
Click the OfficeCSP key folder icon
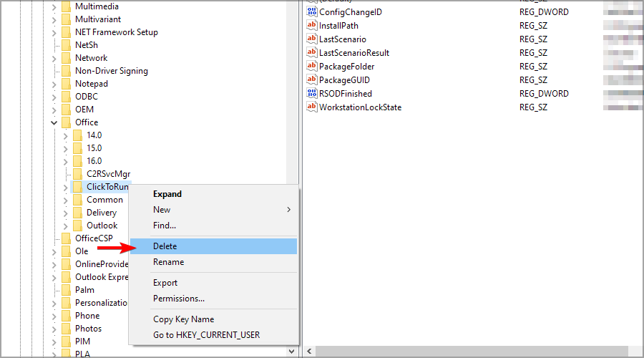(66, 238)
